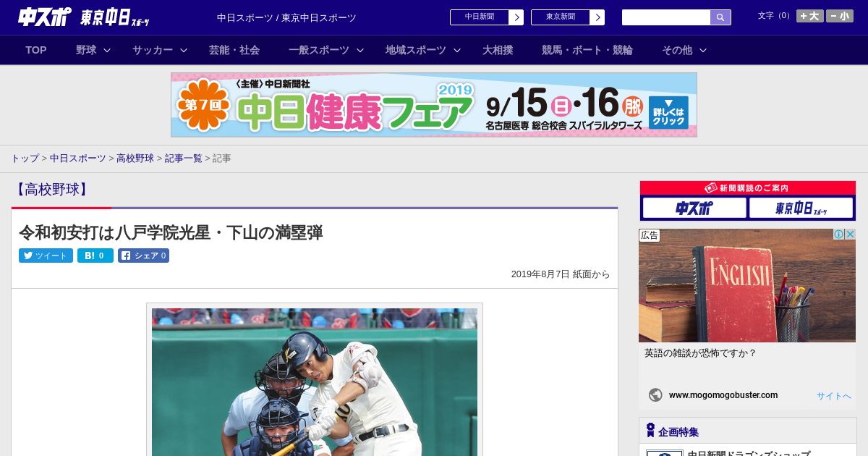The height and width of the screenshot is (456, 868).
Task: Open the 芸能・社会 menu item
Action: coord(234,50)
